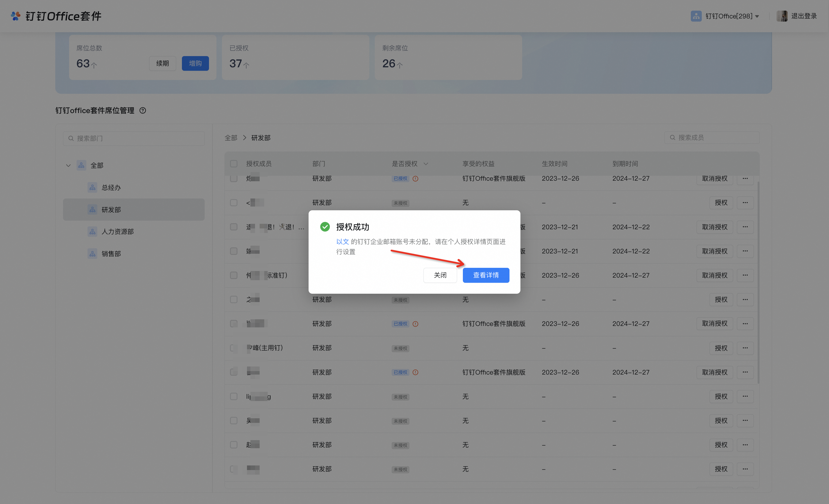
Task: Select the checkbox for the 吴 member row
Action: coord(233,421)
